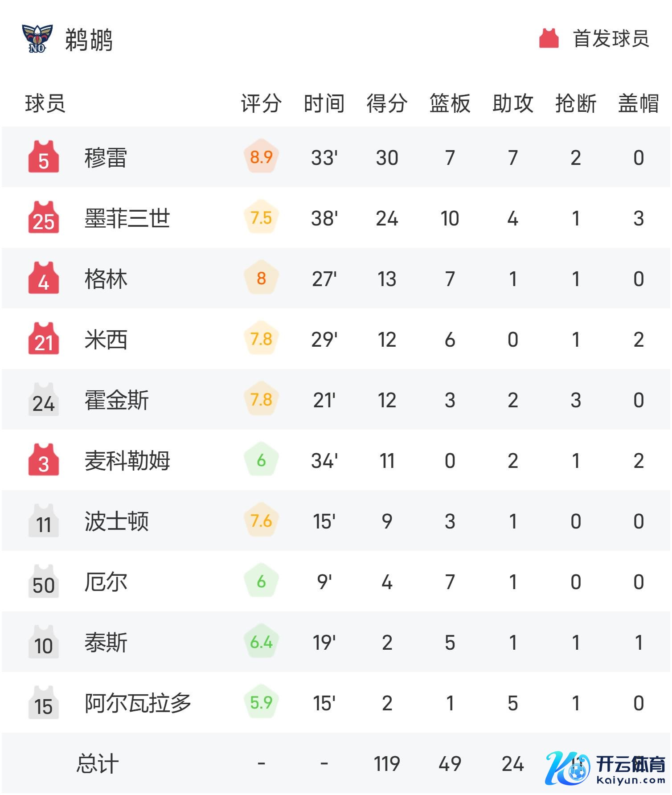Open player 穆雷 profile
672x795 pixels.
click(106, 158)
